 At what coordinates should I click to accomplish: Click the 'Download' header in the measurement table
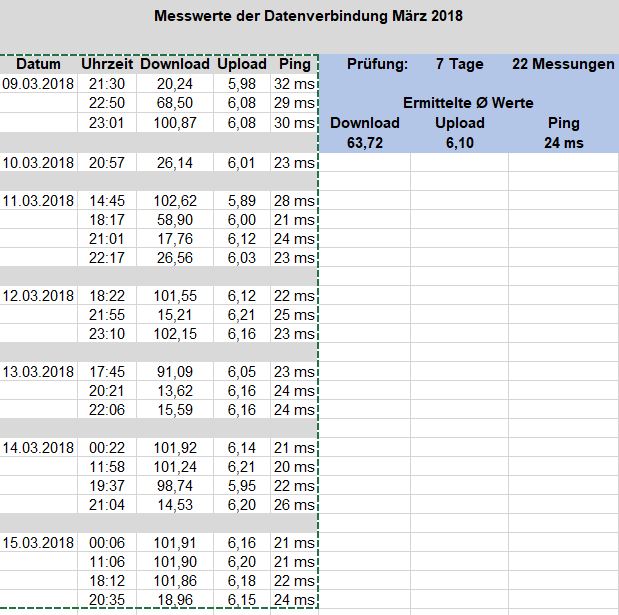pyautogui.click(x=175, y=64)
